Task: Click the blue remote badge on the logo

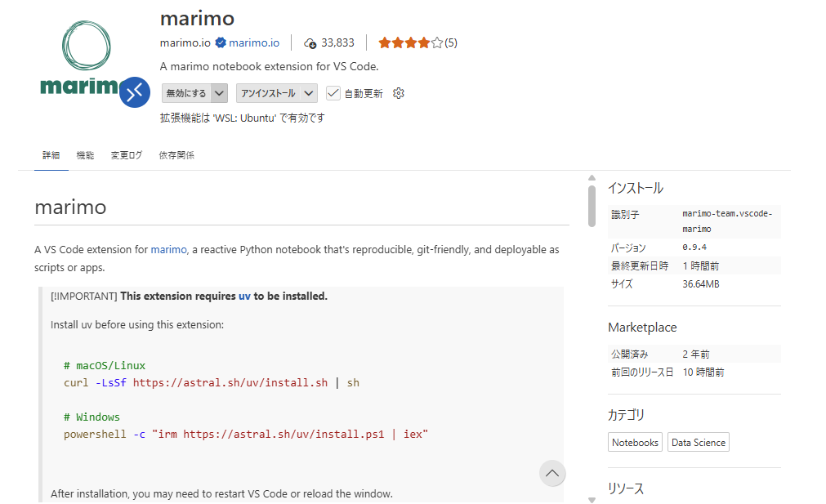Action: point(134,91)
